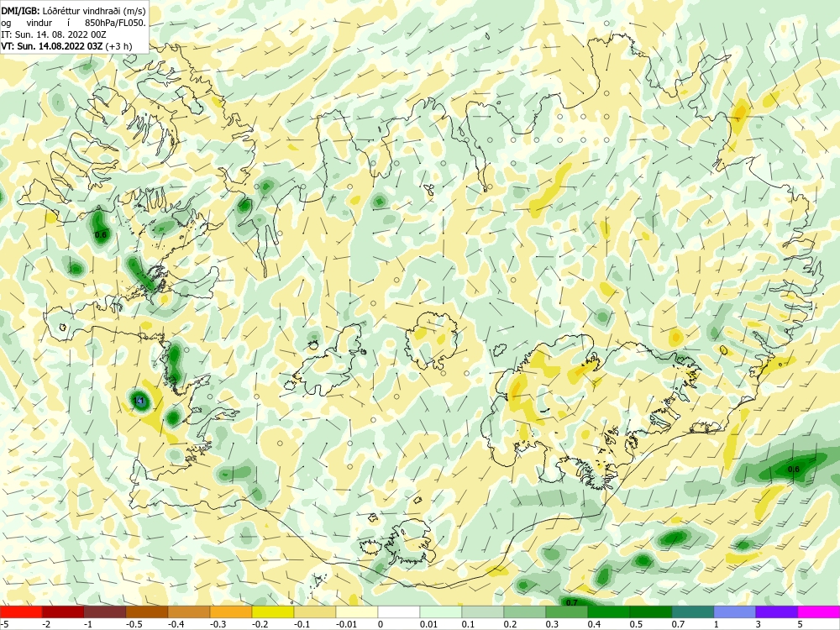Click the legend label "0.5"
Image resolution: width=840 pixels, height=630 pixels.
pos(637,624)
